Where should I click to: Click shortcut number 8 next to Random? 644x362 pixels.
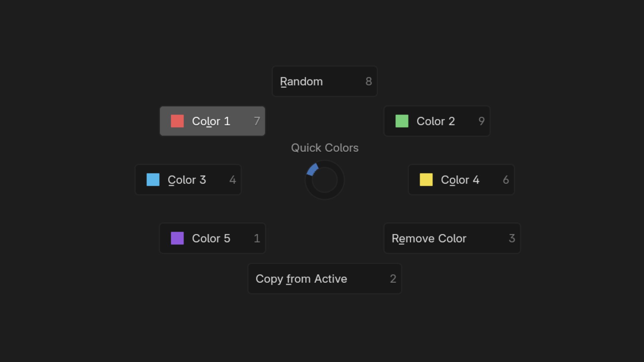point(369,81)
